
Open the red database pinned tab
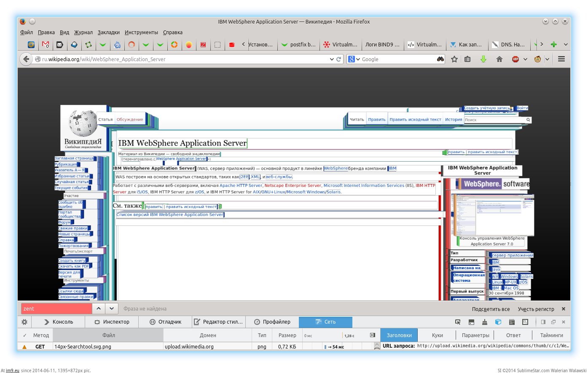232,44
